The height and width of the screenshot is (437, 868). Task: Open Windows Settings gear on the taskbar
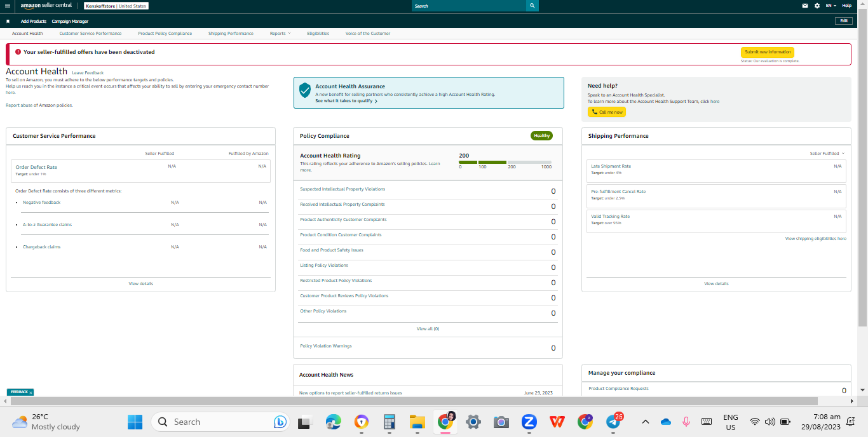click(x=473, y=422)
